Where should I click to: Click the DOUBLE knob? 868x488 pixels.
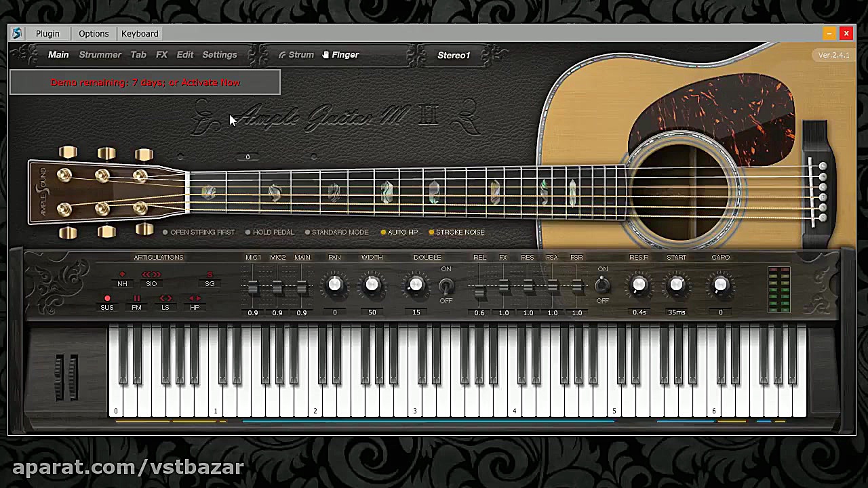(416, 285)
